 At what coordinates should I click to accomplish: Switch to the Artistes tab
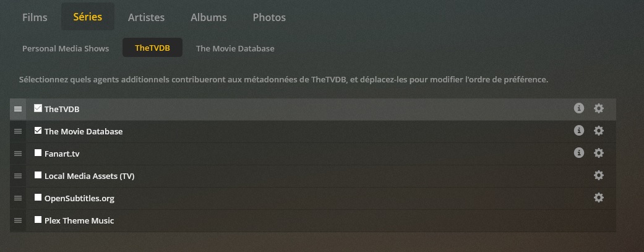[x=146, y=17]
